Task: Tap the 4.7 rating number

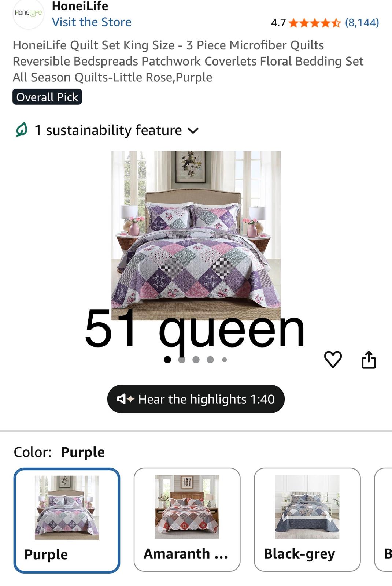Action: pos(278,23)
